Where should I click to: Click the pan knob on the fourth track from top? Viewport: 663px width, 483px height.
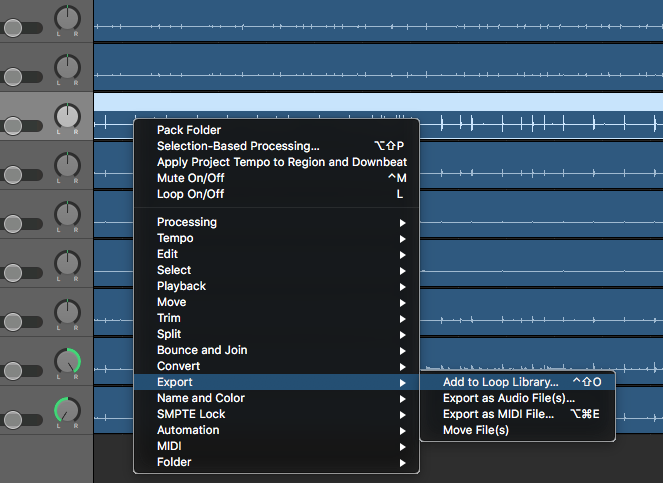pyautogui.click(x=67, y=164)
